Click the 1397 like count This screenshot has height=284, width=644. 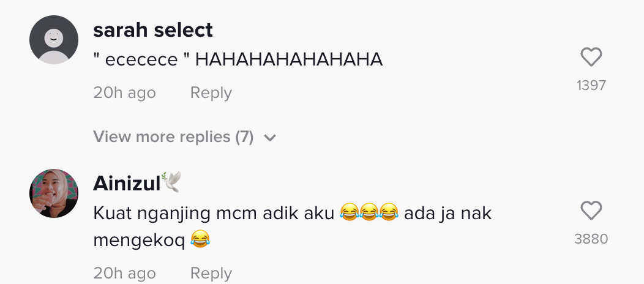(x=591, y=85)
